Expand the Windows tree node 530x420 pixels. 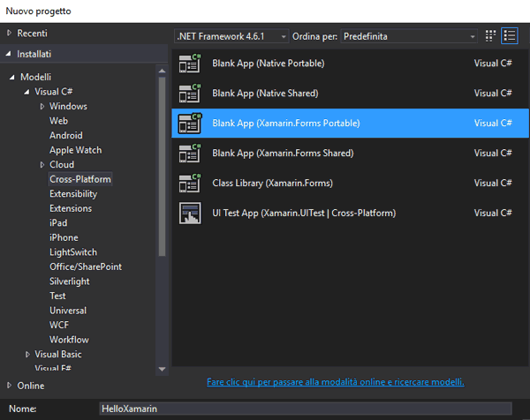point(42,107)
